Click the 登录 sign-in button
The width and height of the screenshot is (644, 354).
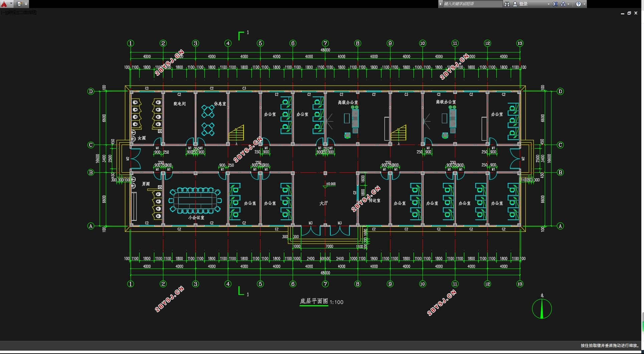pos(520,4)
